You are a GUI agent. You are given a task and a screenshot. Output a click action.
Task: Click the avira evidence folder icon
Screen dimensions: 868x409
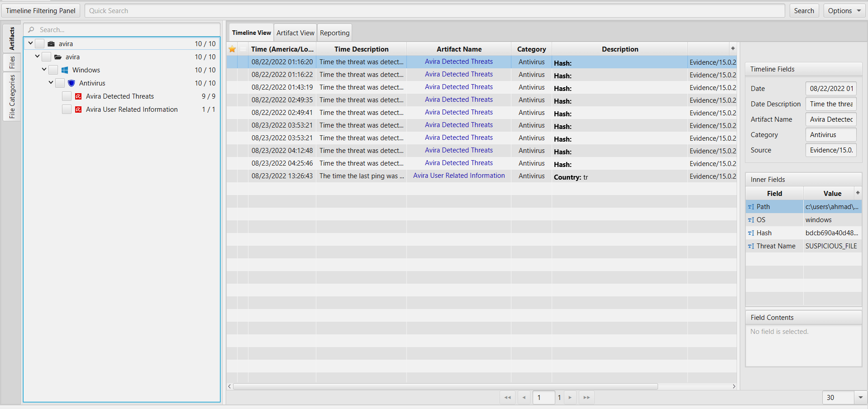(58, 57)
